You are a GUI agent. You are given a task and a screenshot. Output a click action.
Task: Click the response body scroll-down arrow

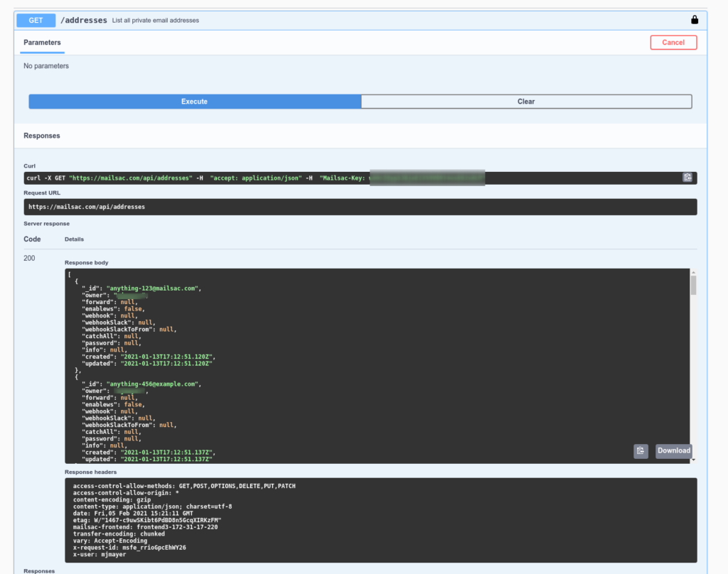pos(693,460)
